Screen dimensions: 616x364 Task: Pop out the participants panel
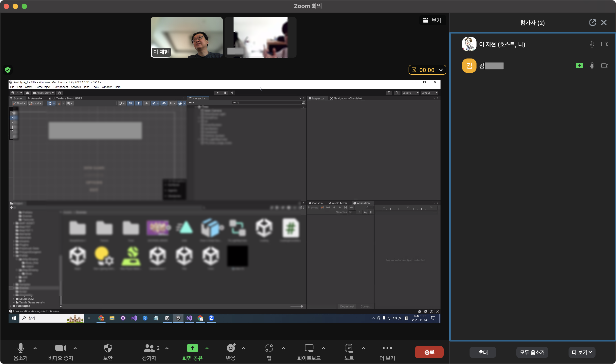tap(592, 22)
